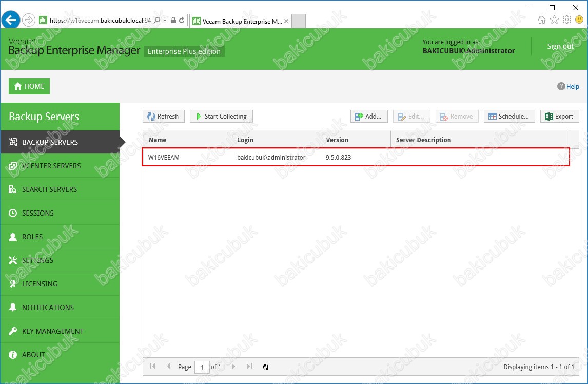
Task: Select the Veeam Backup Enterprise Manager tab
Action: [x=240, y=22]
